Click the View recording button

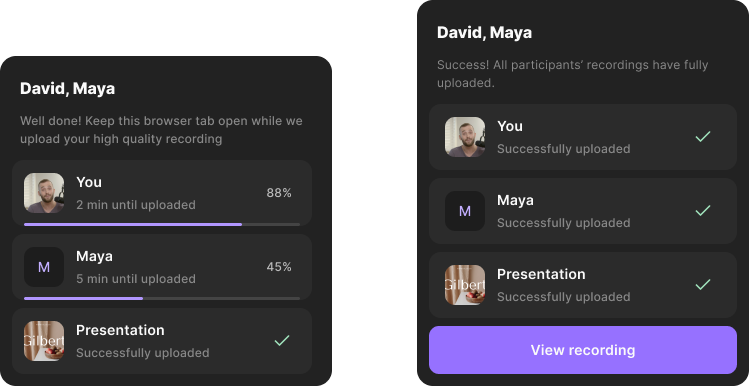pos(583,350)
